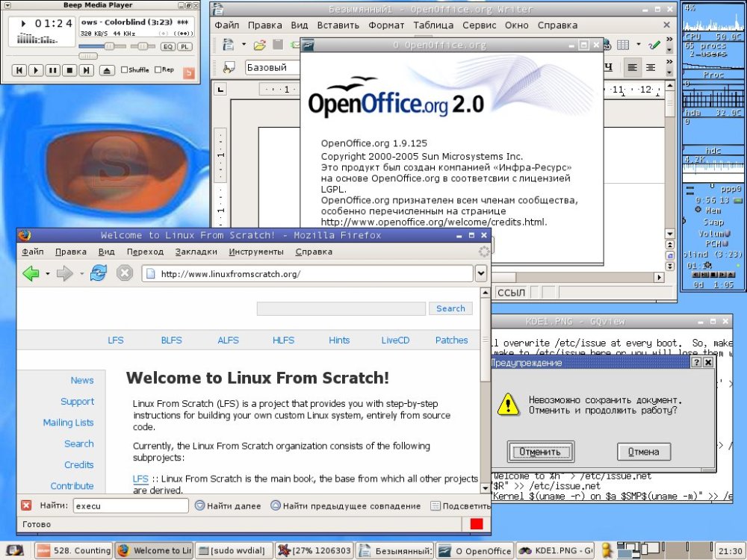Click the Save disk icon in Writer
This screenshot has height=560, width=747.
[x=278, y=45]
